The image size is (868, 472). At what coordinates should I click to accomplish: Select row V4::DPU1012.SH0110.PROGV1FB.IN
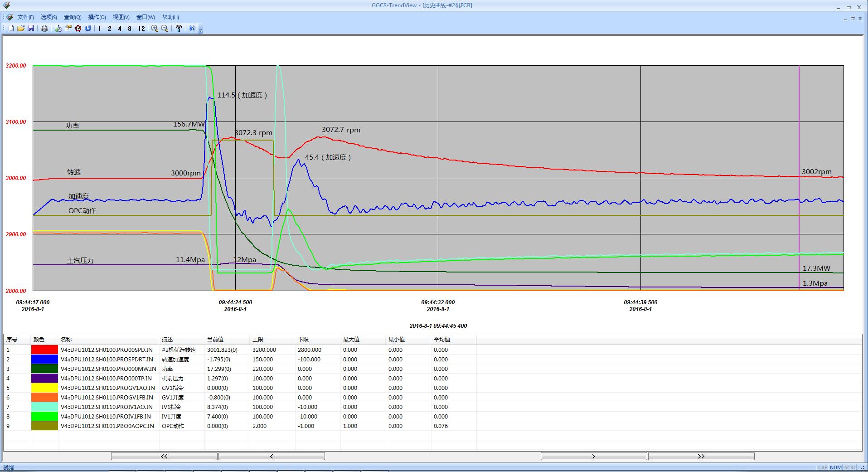(x=240, y=397)
